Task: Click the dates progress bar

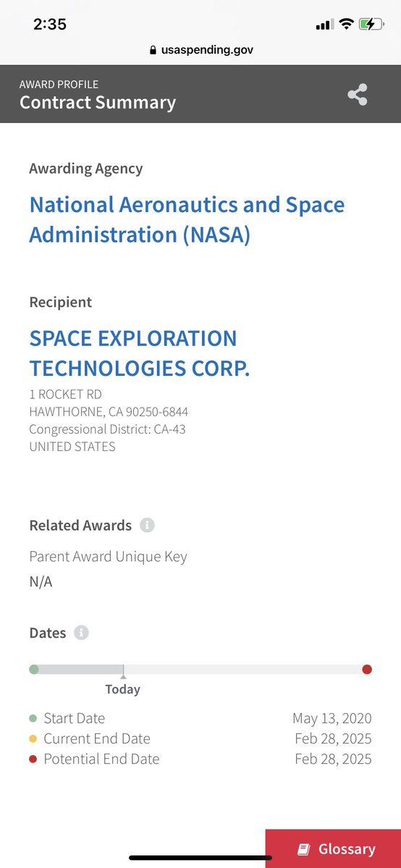Action: pyautogui.click(x=200, y=669)
